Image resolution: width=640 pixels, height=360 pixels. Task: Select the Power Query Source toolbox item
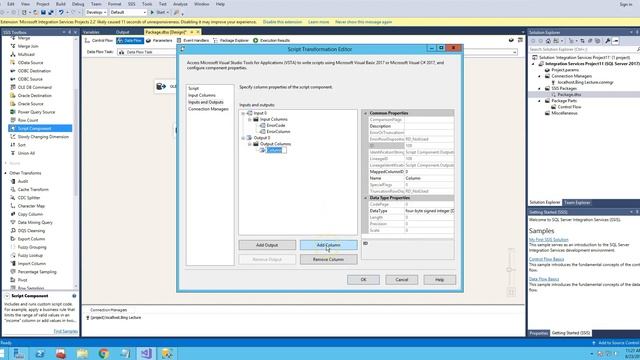pyautogui.click(x=36, y=112)
